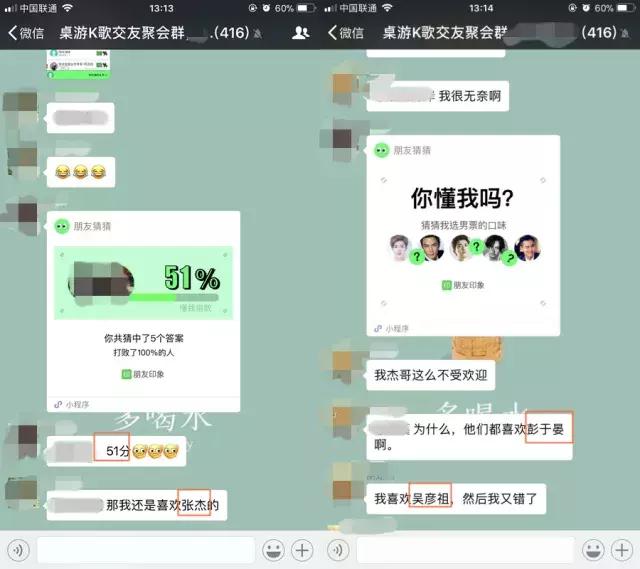Tap the message 我喜欢吴彦祖，然后我又错了

(x=456, y=498)
